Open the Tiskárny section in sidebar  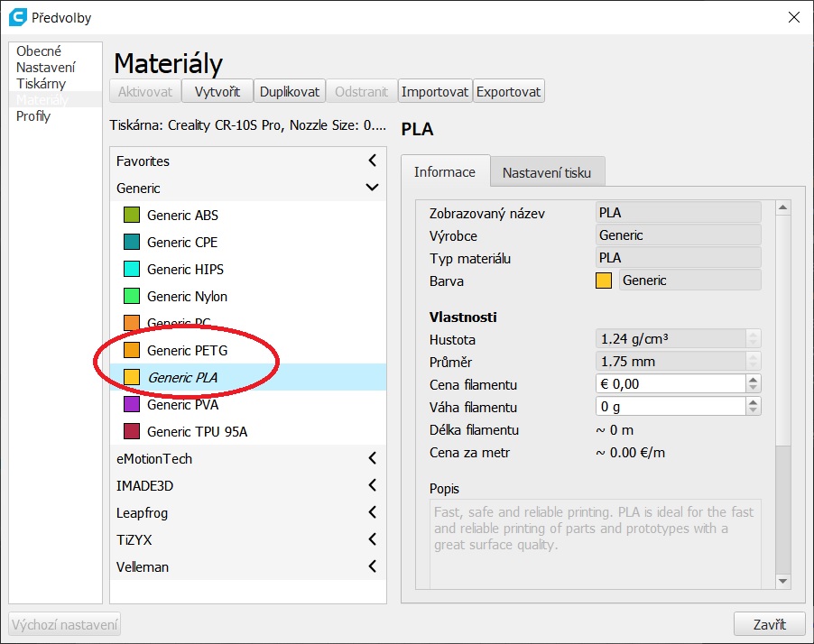click(41, 84)
